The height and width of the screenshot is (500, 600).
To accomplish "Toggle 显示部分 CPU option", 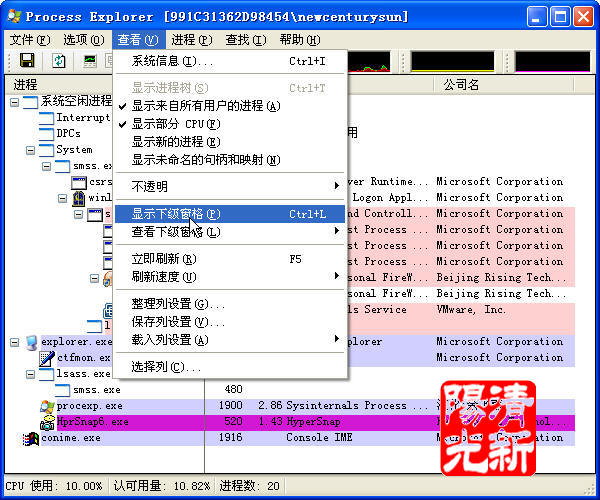I will tap(231, 124).
